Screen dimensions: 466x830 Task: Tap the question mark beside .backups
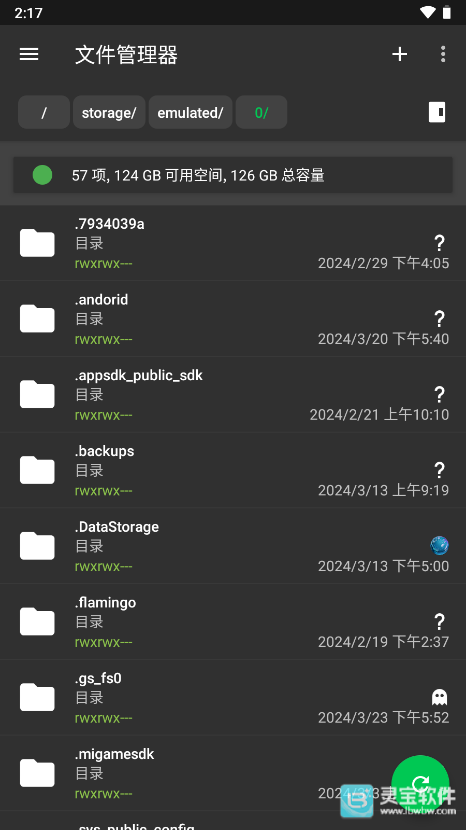click(440, 470)
